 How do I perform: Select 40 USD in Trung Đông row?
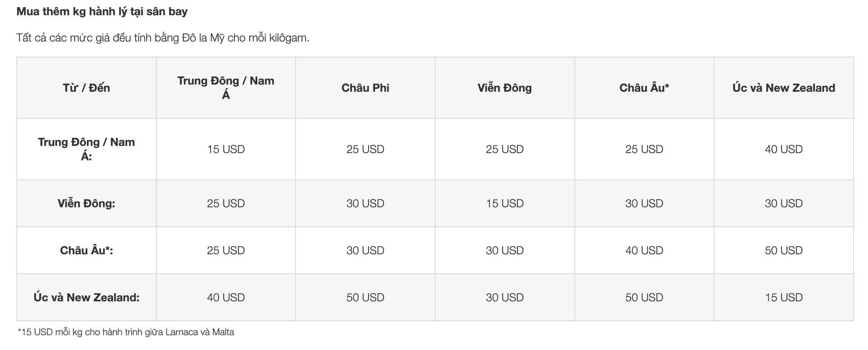pos(784,149)
